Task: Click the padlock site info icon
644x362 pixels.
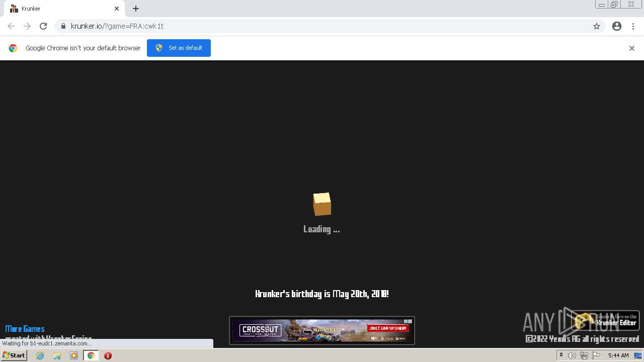Action: coord(63,26)
